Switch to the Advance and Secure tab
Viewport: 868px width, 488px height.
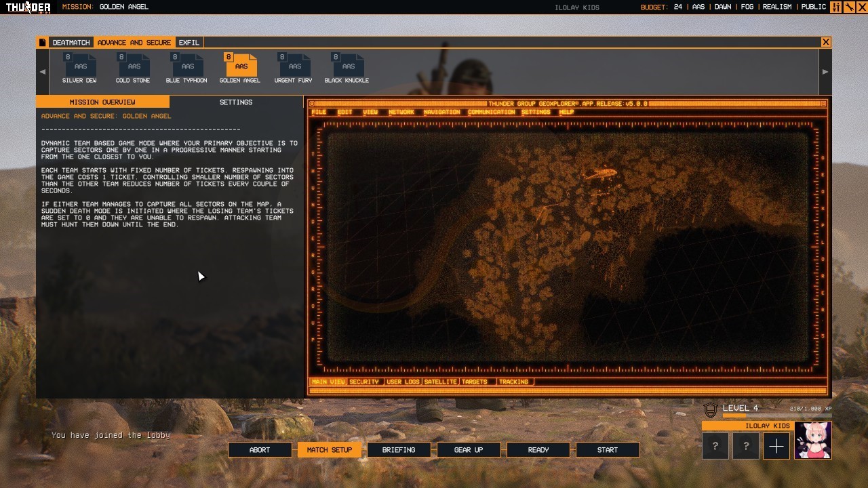134,42
